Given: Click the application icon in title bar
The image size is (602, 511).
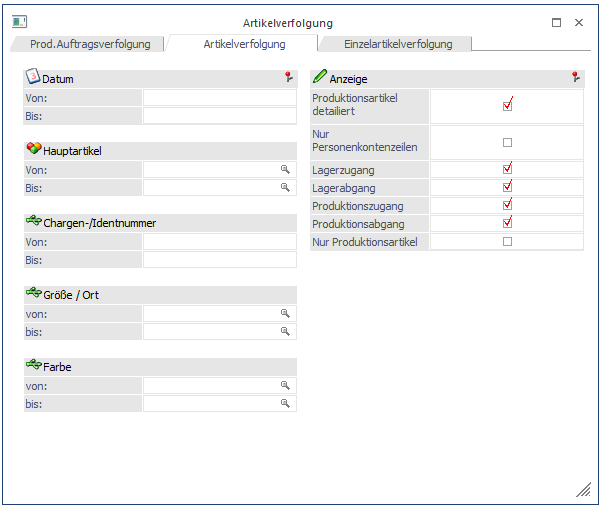Looking at the screenshot, I should 19,22.
